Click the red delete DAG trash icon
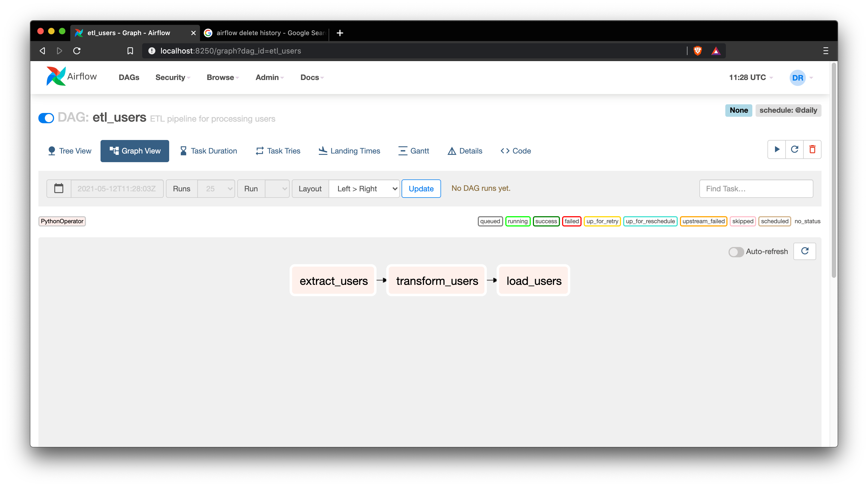The height and width of the screenshot is (487, 868). point(812,149)
